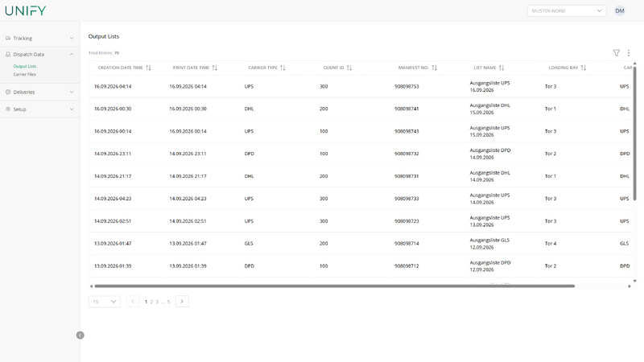Open Carrier Files in the sidebar
The image size is (644, 362).
25,74
